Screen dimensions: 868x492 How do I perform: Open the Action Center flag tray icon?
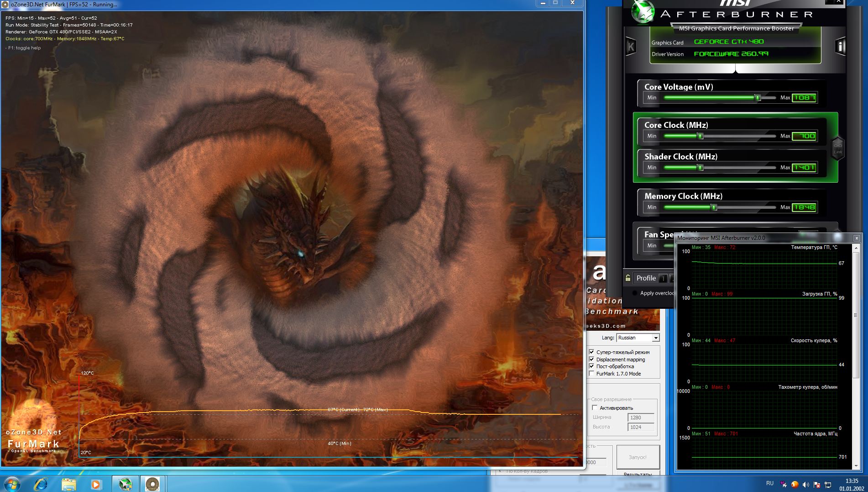817,484
